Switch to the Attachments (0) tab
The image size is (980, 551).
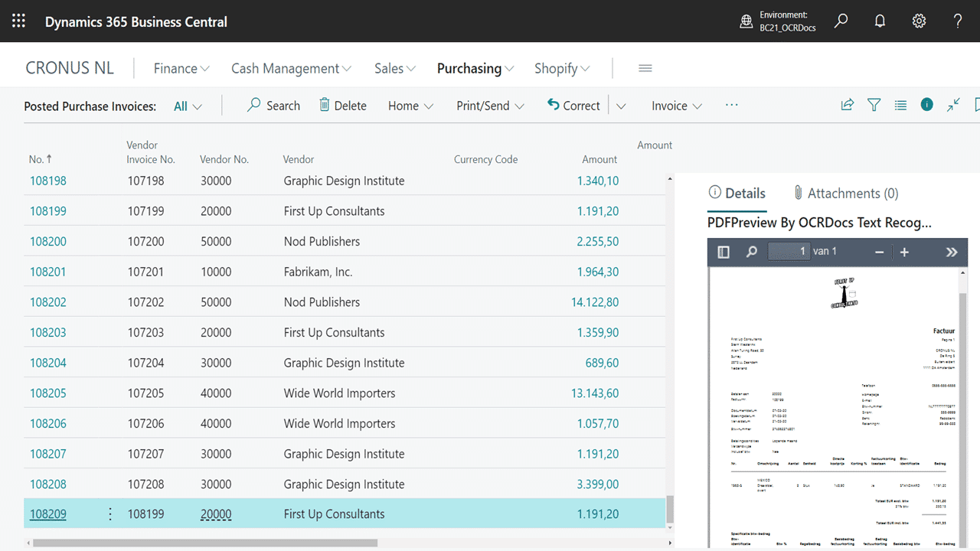845,194
